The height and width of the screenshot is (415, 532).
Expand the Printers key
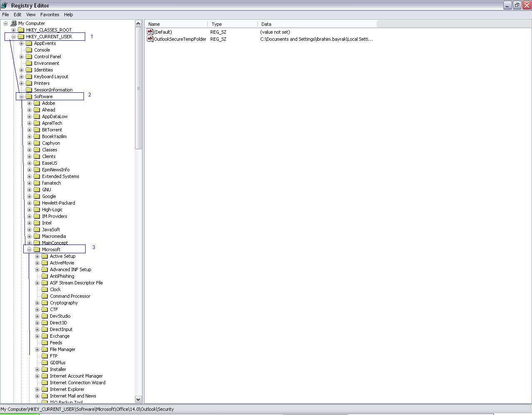[21, 83]
